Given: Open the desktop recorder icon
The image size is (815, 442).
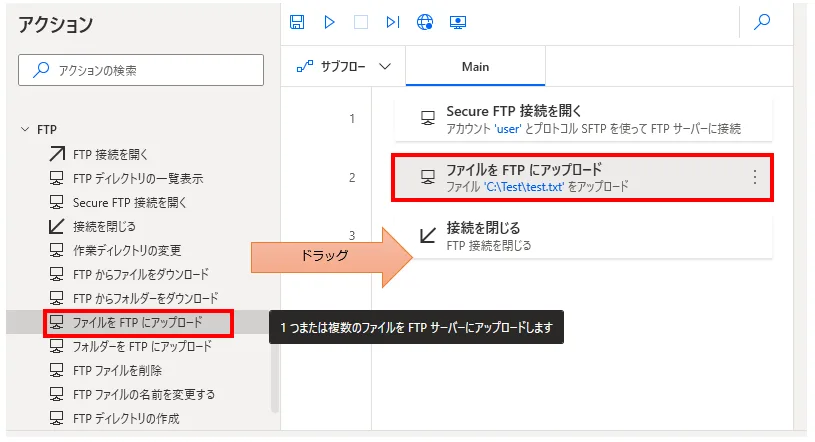Looking at the screenshot, I should (458, 22).
